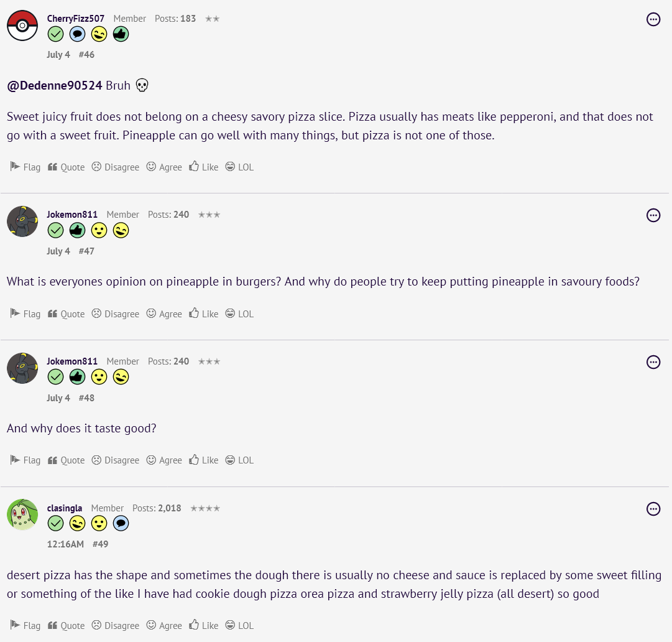Open options menu for CherryFizz507's post

coord(653,19)
